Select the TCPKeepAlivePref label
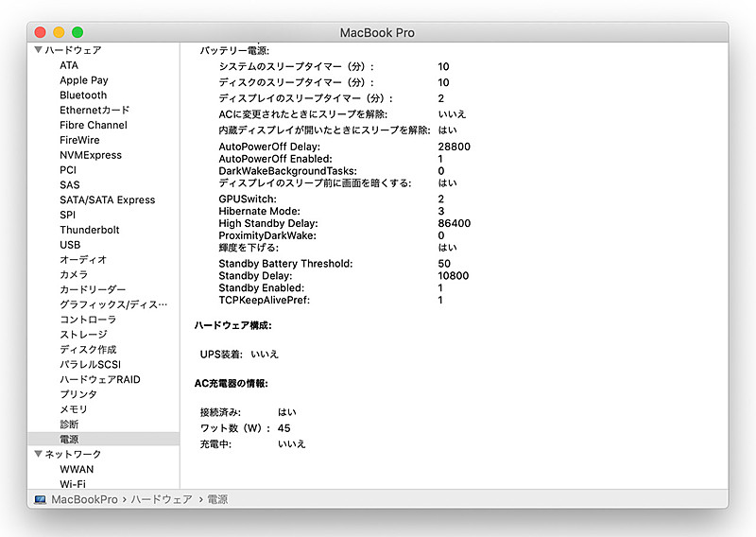Screen dimensions: 756x537 [265, 300]
